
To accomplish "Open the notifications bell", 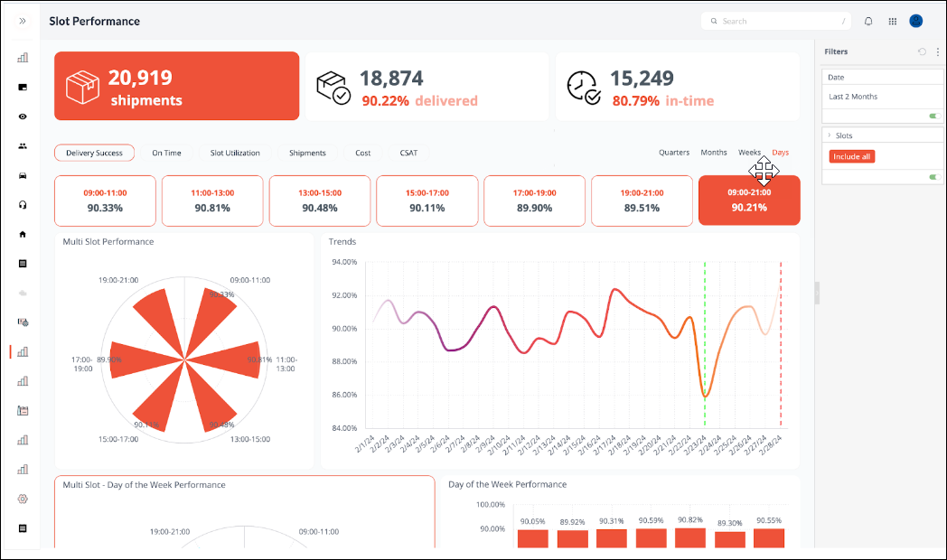I will click(x=867, y=21).
